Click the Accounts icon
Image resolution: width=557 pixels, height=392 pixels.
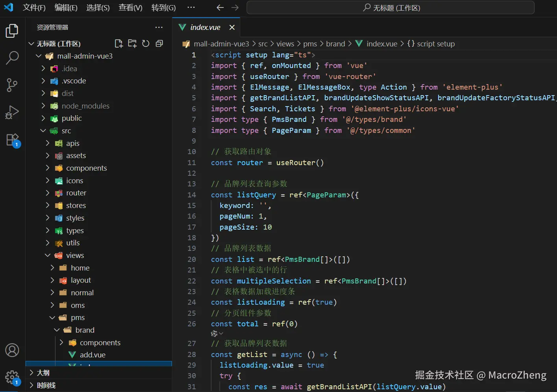pyautogui.click(x=12, y=350)
